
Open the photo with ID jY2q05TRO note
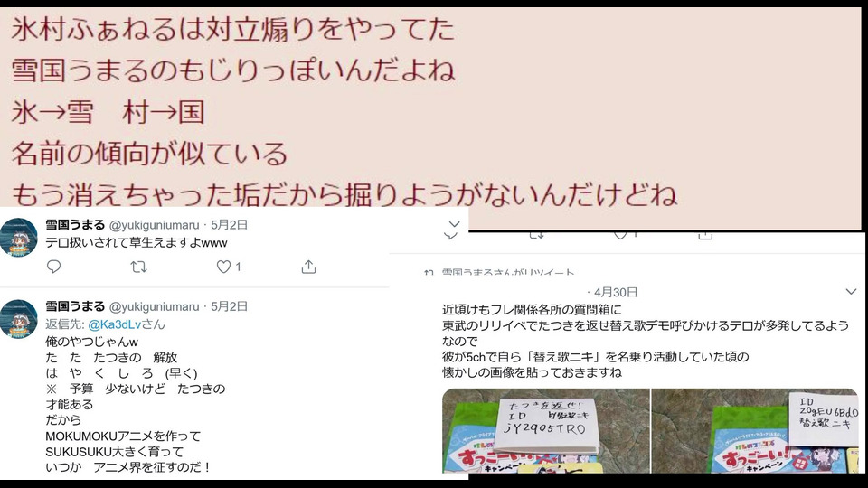(546, 430)
